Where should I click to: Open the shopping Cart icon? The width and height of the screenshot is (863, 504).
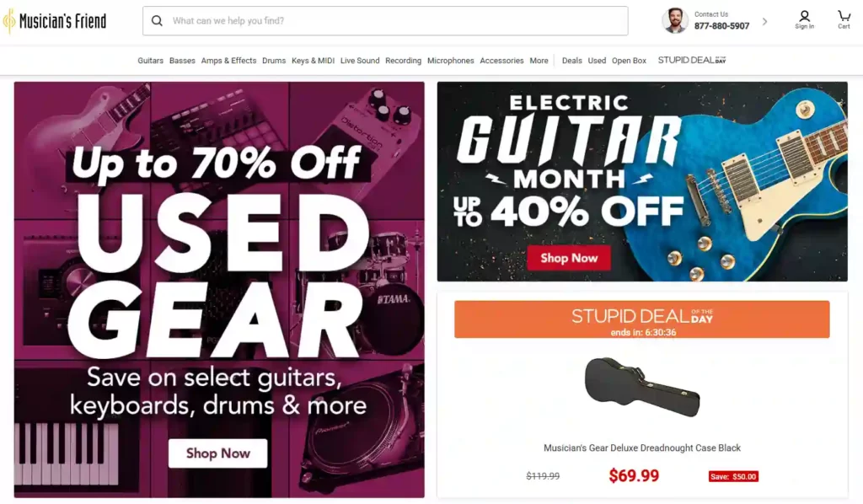(x=843, y=19)
